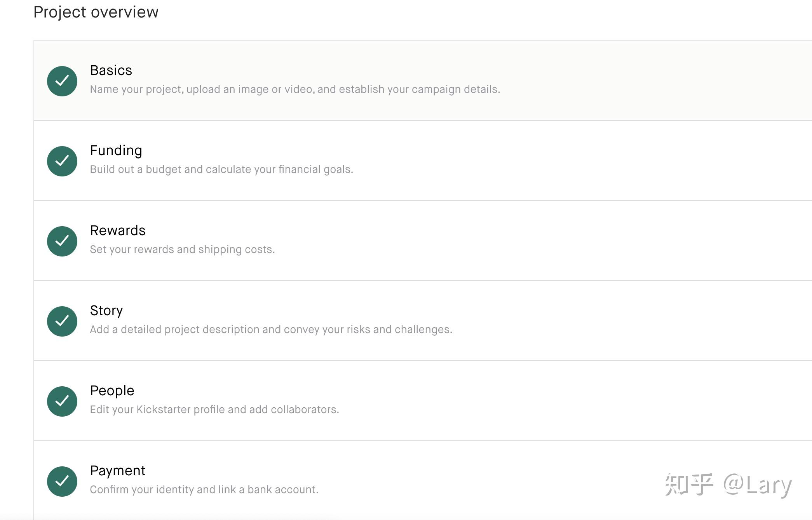812x520 pixels.
Task: Open the Funding section heading
Action: [116, 150]
